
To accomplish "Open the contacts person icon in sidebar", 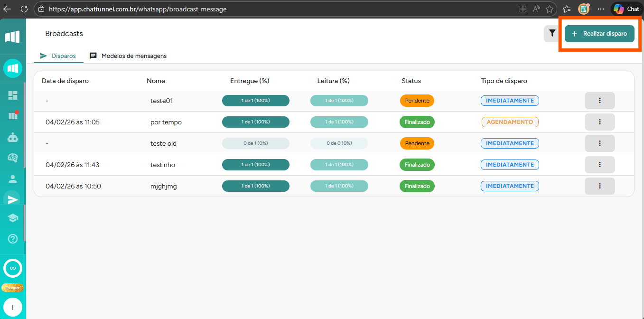I will 13,179.
